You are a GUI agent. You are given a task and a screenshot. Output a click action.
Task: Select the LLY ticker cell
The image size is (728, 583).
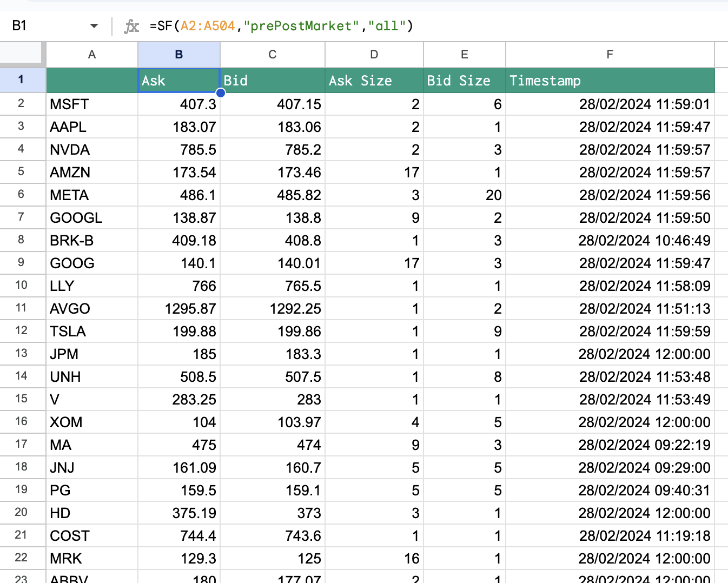pyautogui.click(x=92, y=286)
